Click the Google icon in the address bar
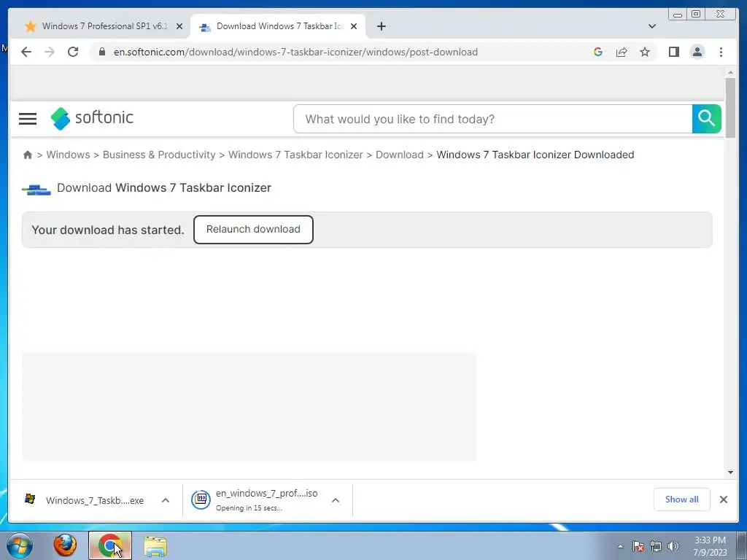This screenshot has width=747, height=560. [x=598, y=52]
